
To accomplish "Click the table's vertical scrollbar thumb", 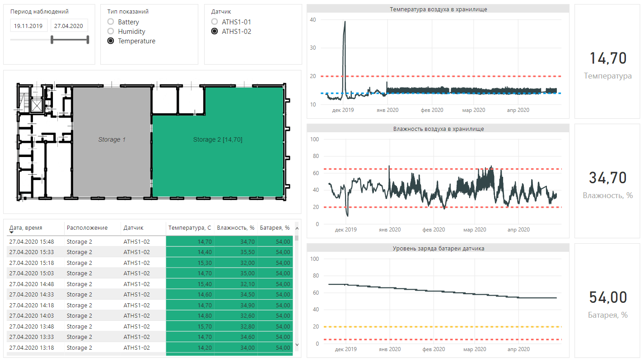I will point(297,238).
